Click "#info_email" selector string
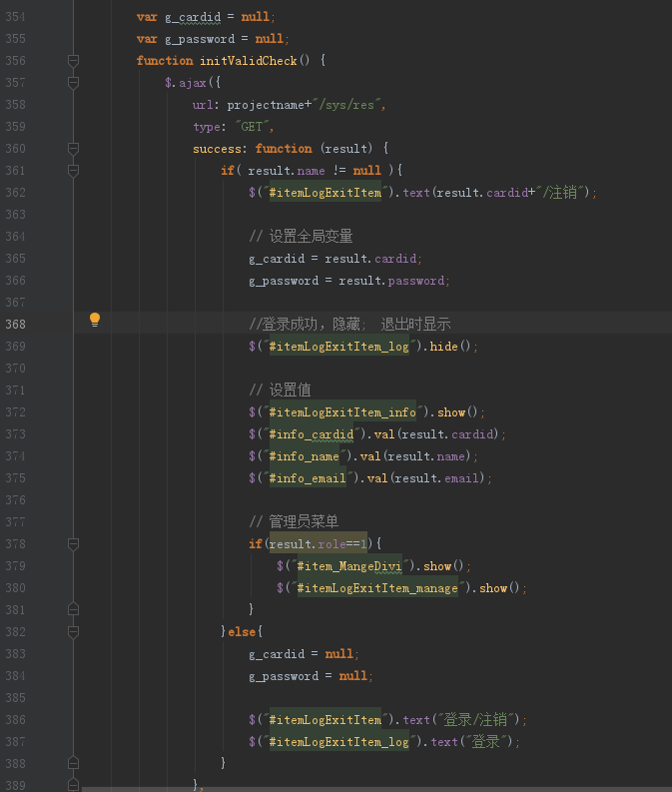This screenshot has width=672, height=792. click(x=308, y=478)
